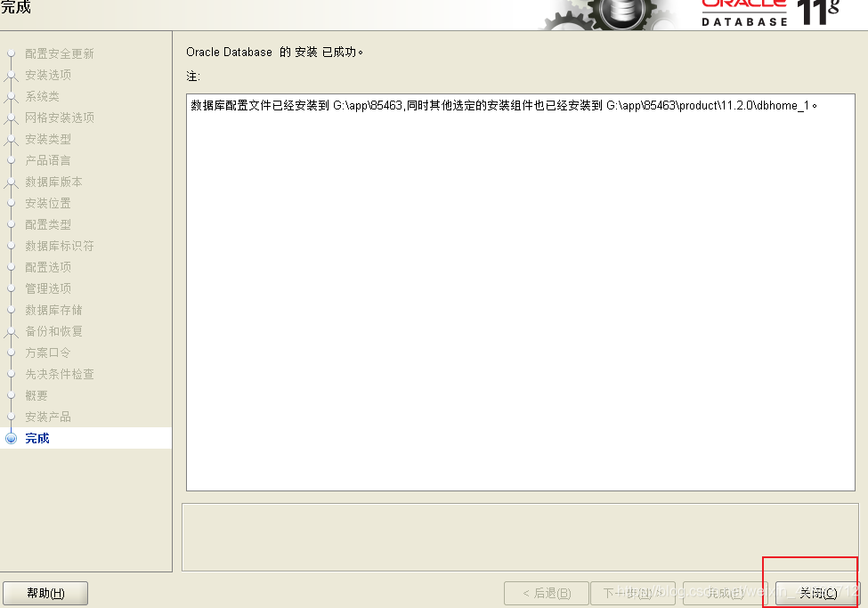Click the dot icon beside 先决条件检查

(11, 374)
